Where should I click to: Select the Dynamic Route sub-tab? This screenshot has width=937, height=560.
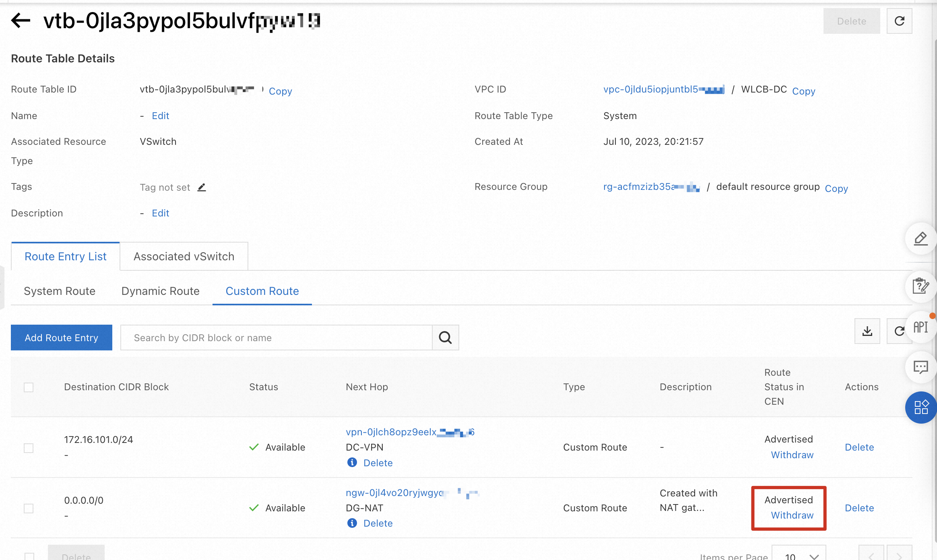(160, 291)
